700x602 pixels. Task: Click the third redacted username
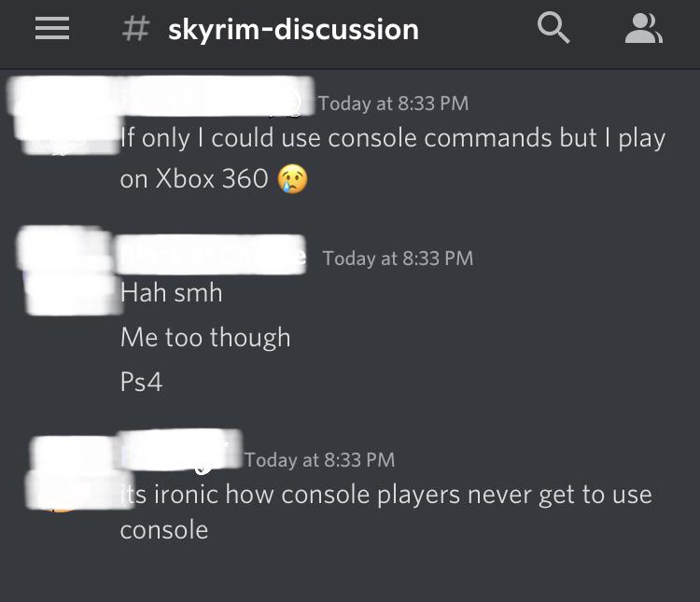point(180,450)
